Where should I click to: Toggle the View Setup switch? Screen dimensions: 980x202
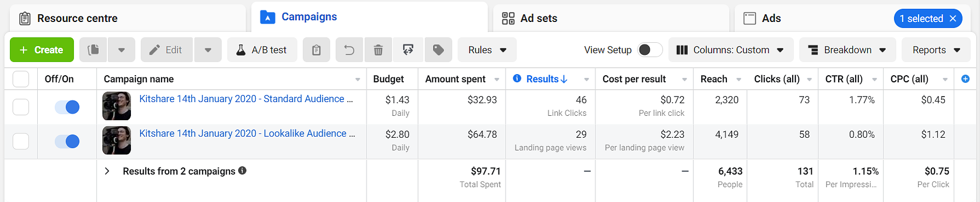(650, 50)
